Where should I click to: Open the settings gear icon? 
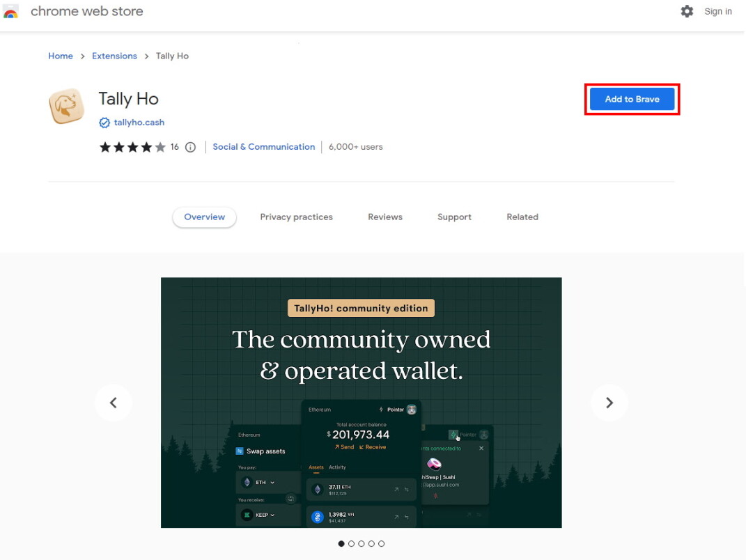pos(687,11)
